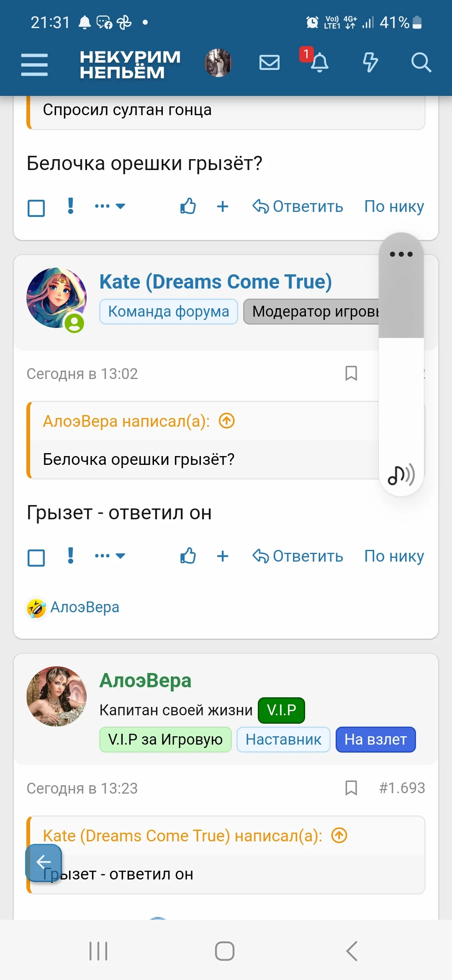
Task: Like Kate's post with thumbs up
Action: tap(188, 556)
